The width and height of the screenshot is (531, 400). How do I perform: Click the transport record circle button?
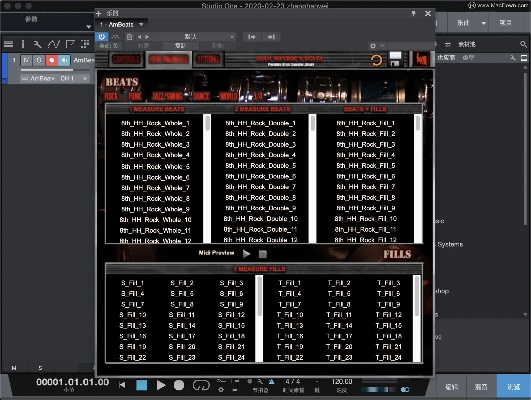[179, 385]
